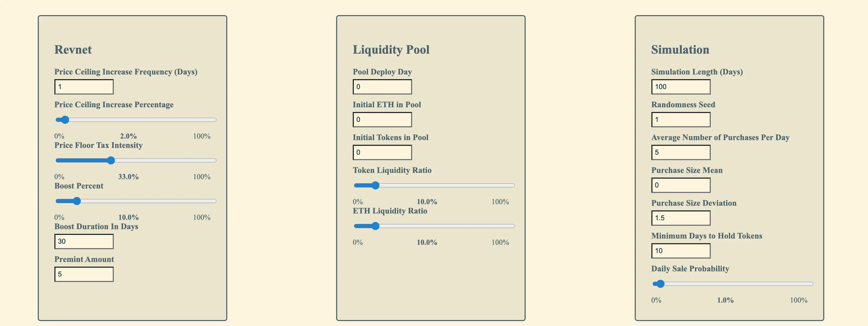Click the Randomness Seed input box
Viewport: 868px width, 326px height.
pyautogui.click(x=681, y=119)
